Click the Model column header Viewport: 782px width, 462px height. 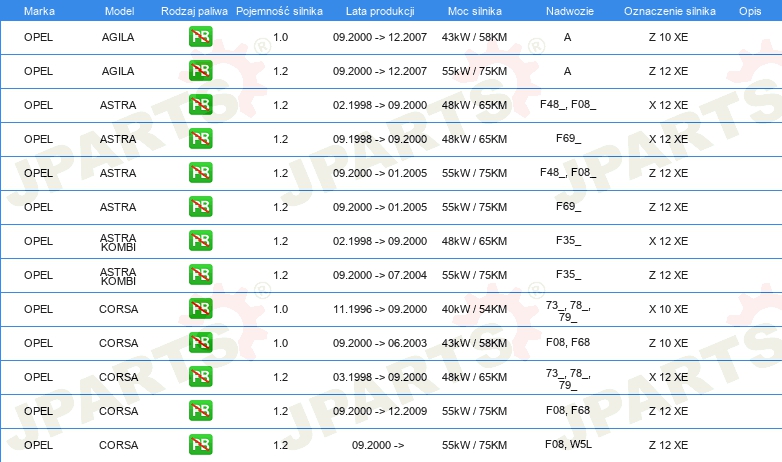point(119,11)
